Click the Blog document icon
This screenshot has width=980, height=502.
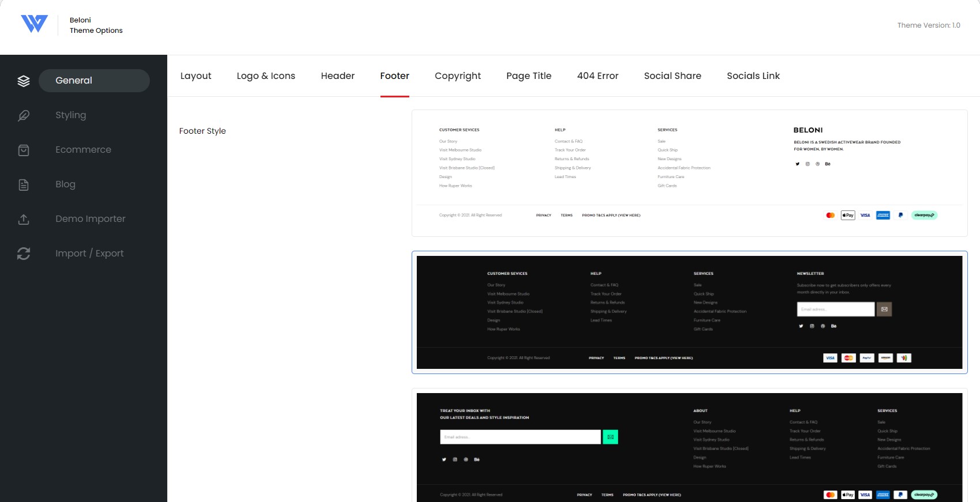[24, 184]
